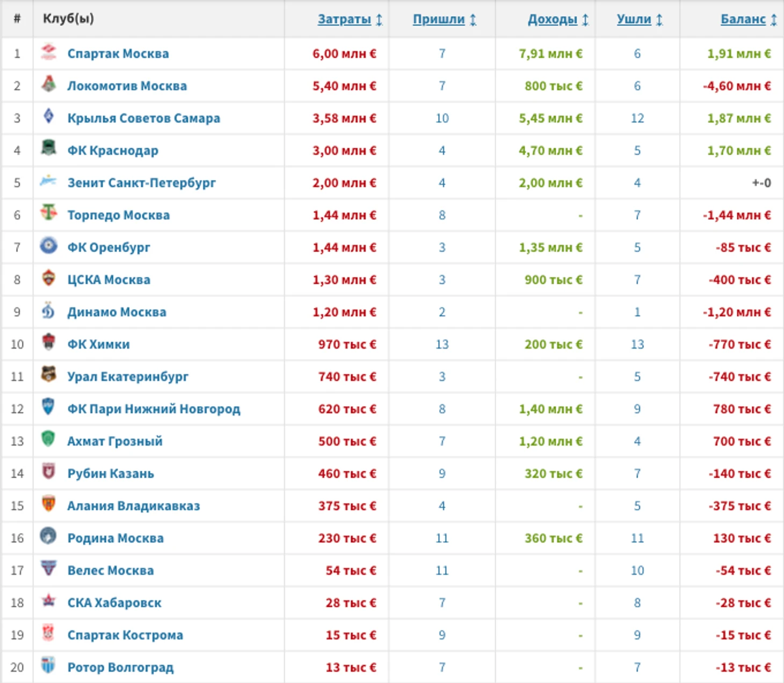The image size is (784, 683).
Task: Sort table by Пришли column header
Action: [439, 19]
